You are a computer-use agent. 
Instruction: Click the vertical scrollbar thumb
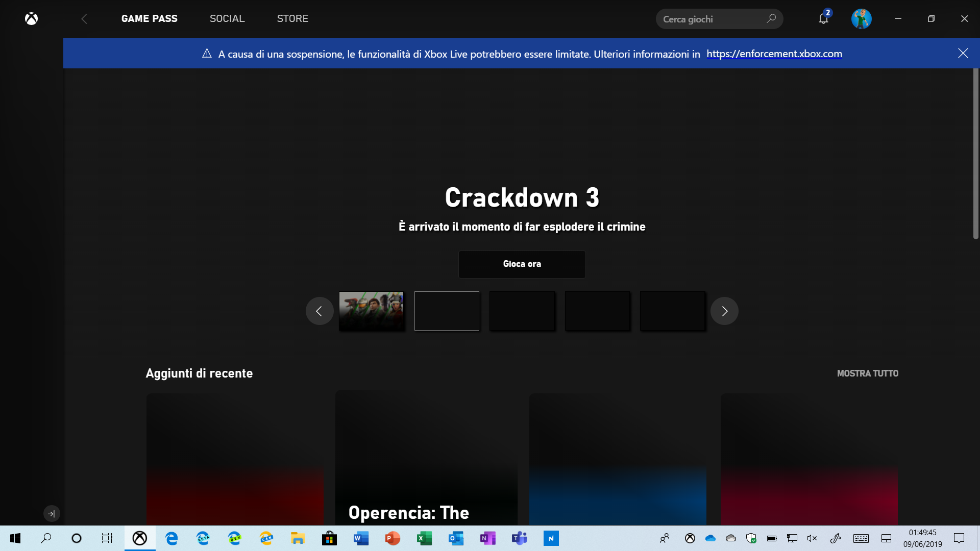coord(975,153)
